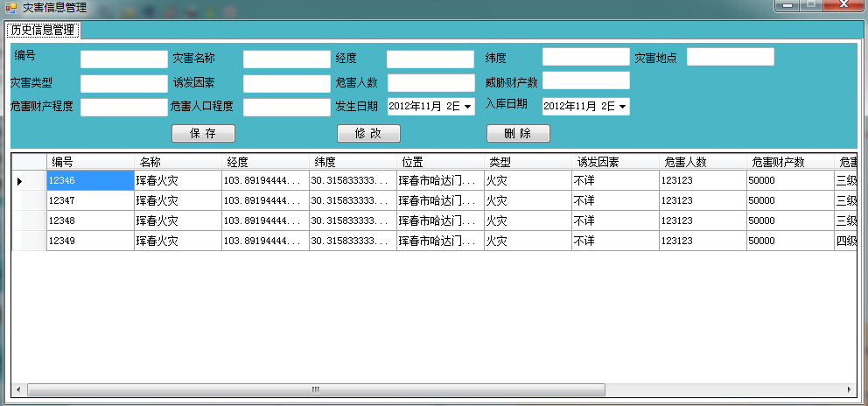Image resolution: width=868 pixels, height=406 pixels.
Task: Click right arrow of horizontal scrollbar
Action: coord(849,389)
